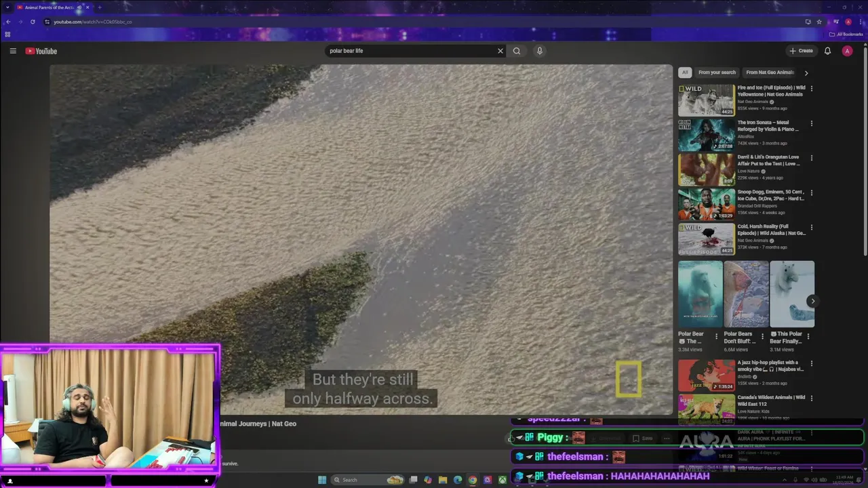
Task: Show next shorts with the arrow
Action: 812,301
